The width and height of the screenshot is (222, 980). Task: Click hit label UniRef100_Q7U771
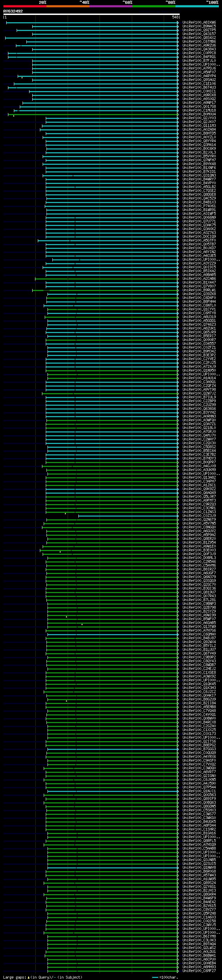[199, 221]
